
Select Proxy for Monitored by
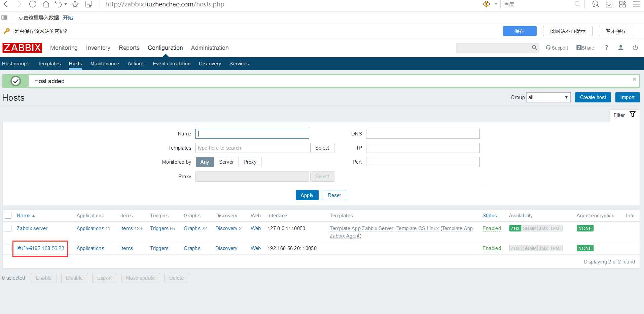tap(250, 162)
